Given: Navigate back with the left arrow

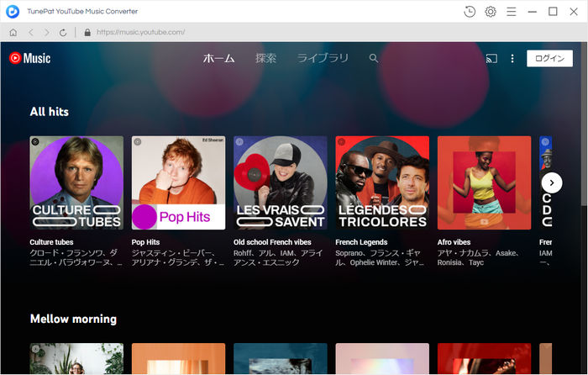Looking at the screenshot, I should tap(31, 32).
